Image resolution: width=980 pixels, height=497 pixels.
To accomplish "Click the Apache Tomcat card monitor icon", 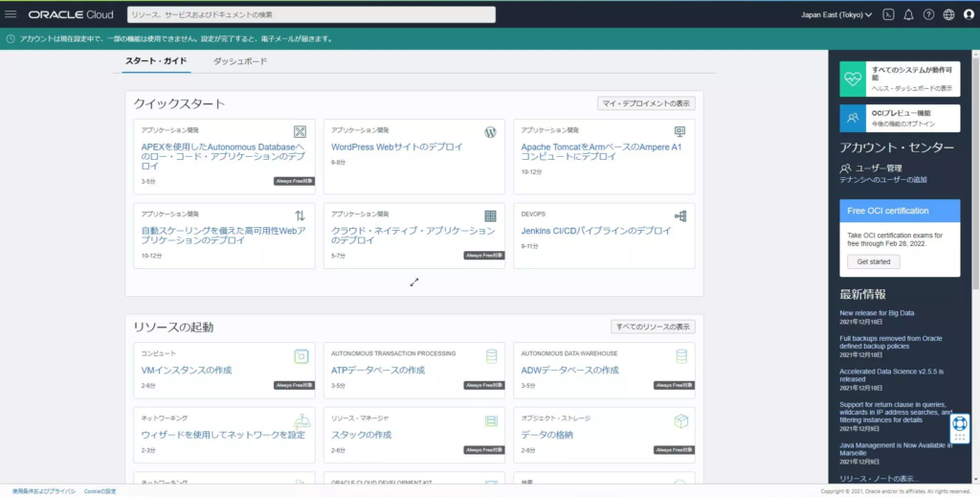I will click(680, 131).
